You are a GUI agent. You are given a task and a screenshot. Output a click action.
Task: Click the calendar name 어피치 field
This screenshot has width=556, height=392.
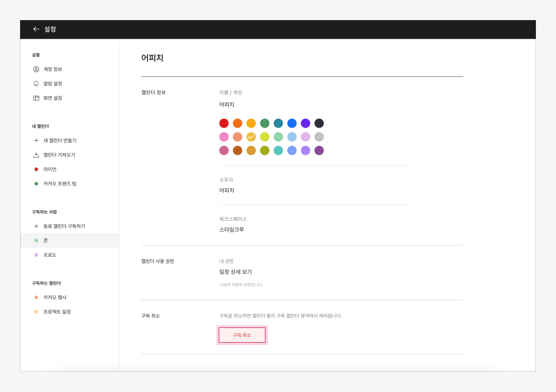227,105
